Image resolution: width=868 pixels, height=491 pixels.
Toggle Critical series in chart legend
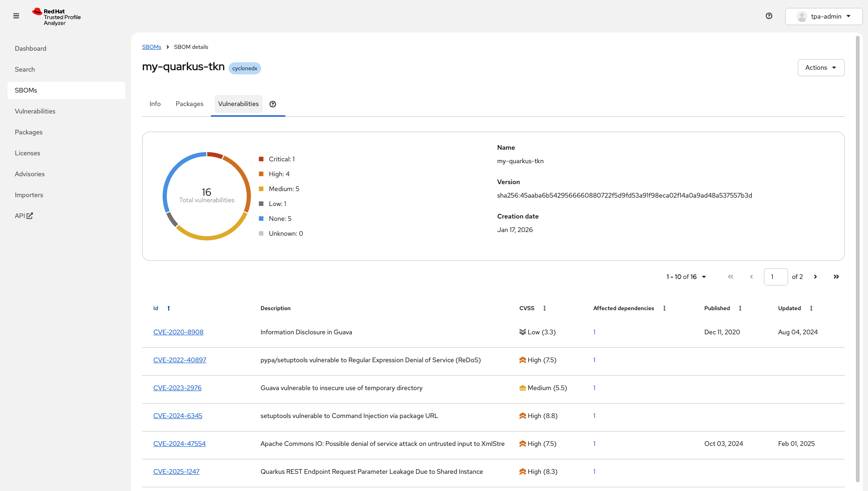tap(281, 159)
